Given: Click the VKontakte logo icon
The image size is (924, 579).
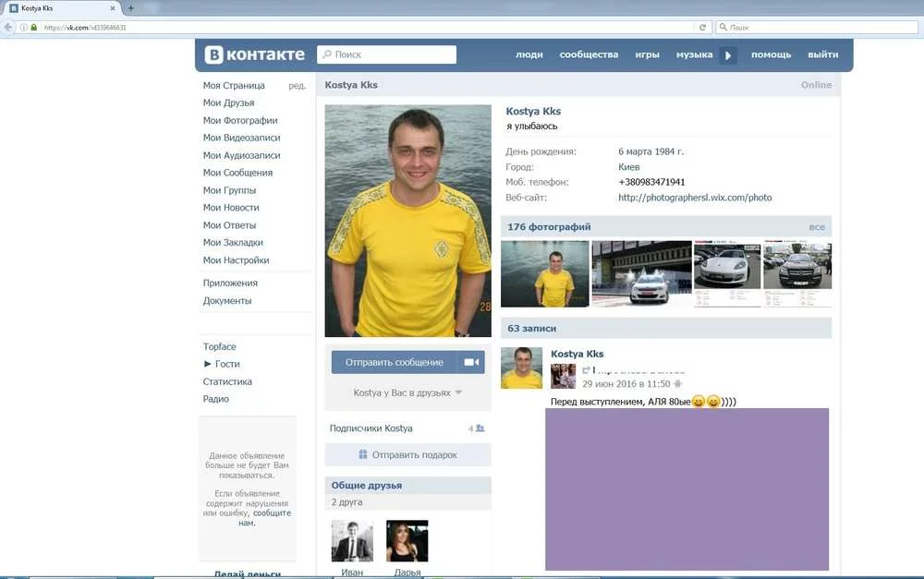Looking at the screenshot, I should pyautogui.click(x=213, y=54).
